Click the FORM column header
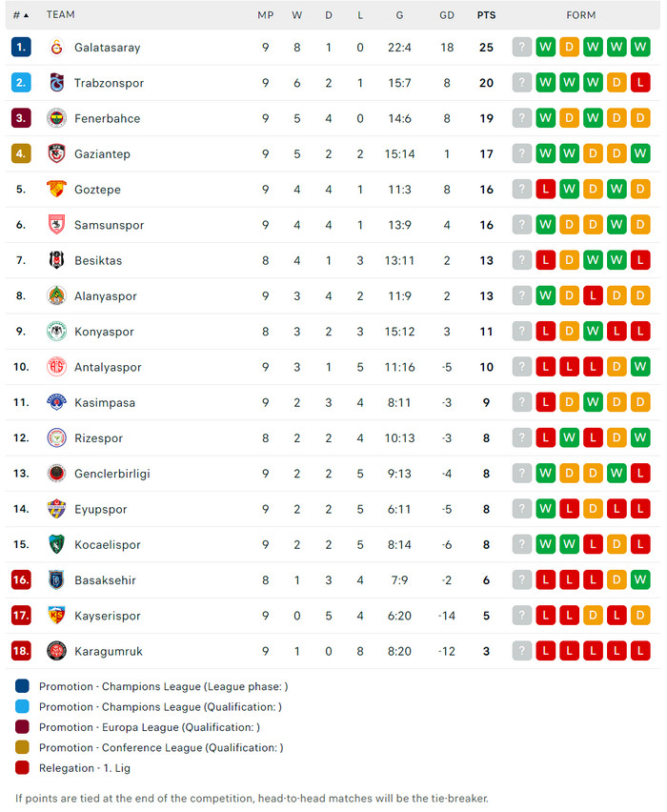Screen dimensions: 667x812 pyautogui.click(x=580, y=15)
